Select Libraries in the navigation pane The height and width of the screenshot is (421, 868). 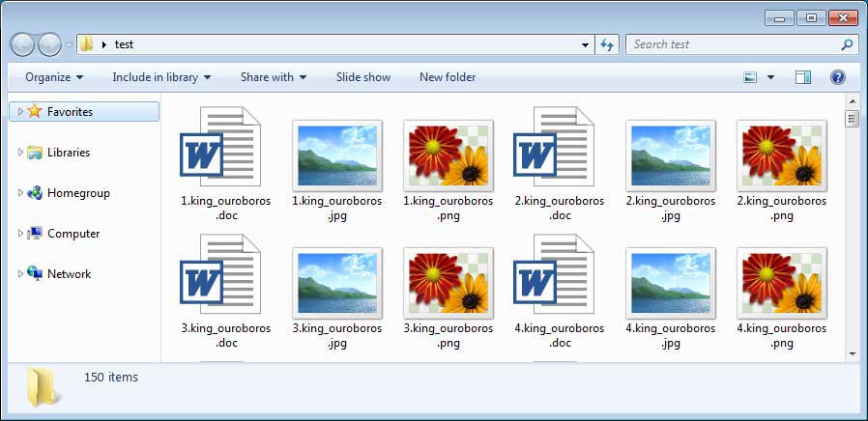click(x=69, y=153)
